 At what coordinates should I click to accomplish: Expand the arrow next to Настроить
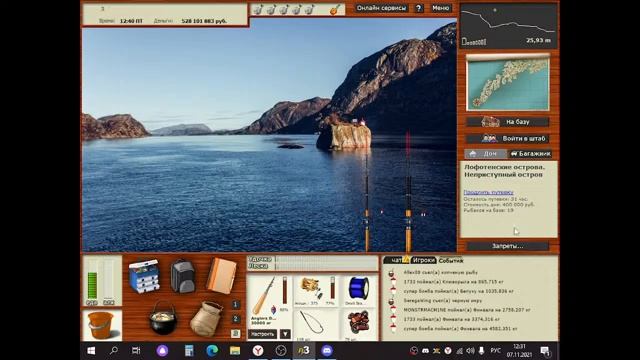click(285, 334)
